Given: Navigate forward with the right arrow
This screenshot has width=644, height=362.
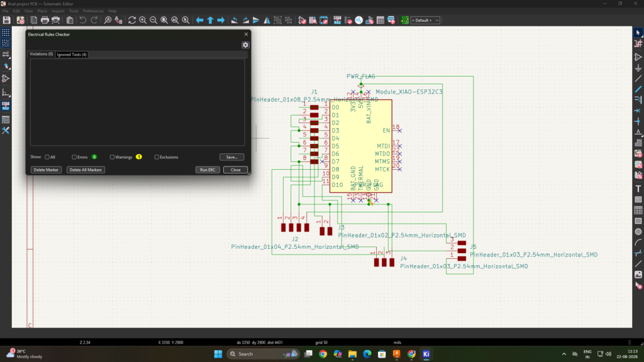Looking at the screenshot, I should click(221, 20).
